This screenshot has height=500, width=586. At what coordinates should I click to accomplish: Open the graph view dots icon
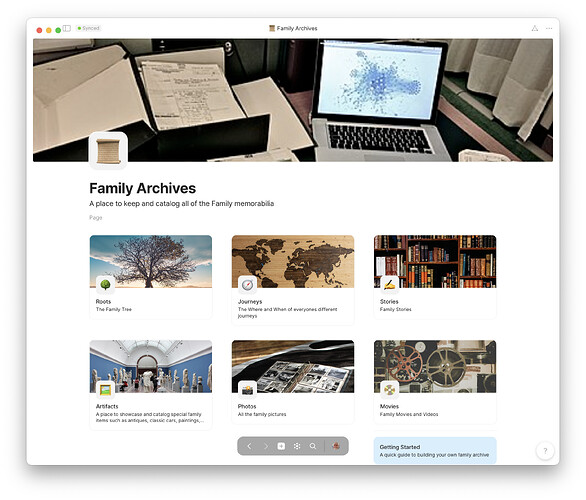(x=297, y=446)
